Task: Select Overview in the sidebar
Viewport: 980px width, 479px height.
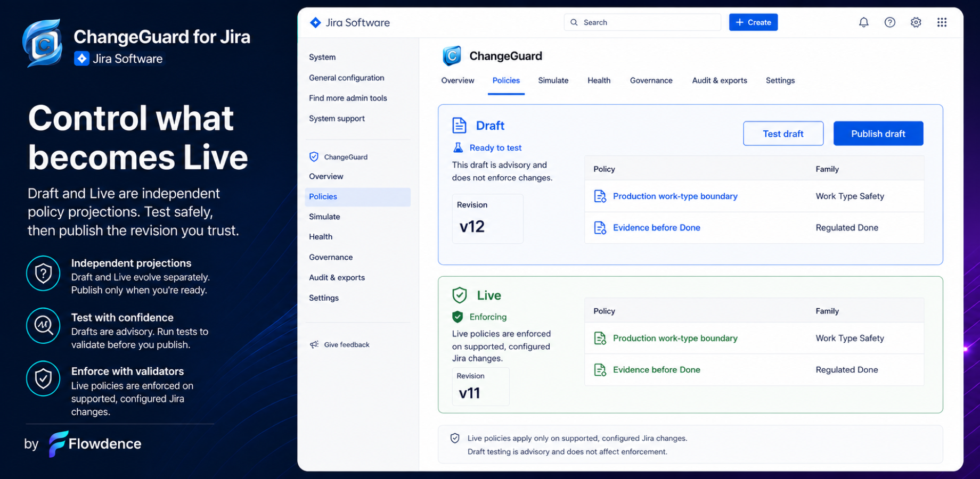Action: [326, 176]
